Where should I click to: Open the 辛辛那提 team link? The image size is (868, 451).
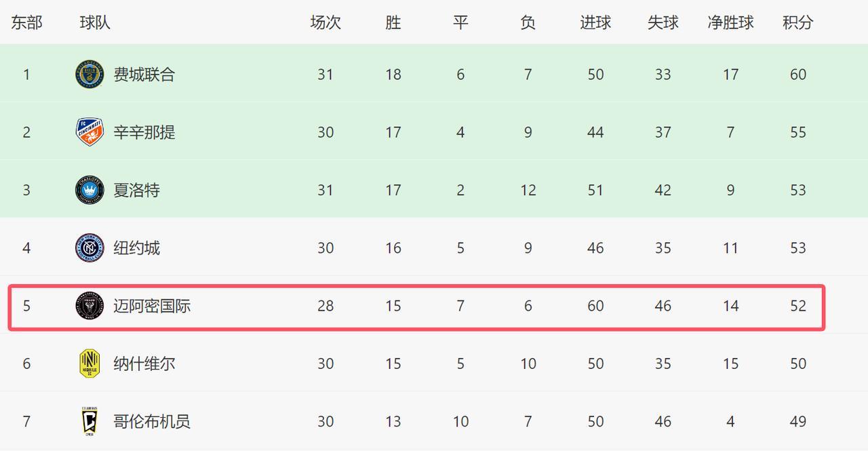pyautogui.click(x=144, y=132)
